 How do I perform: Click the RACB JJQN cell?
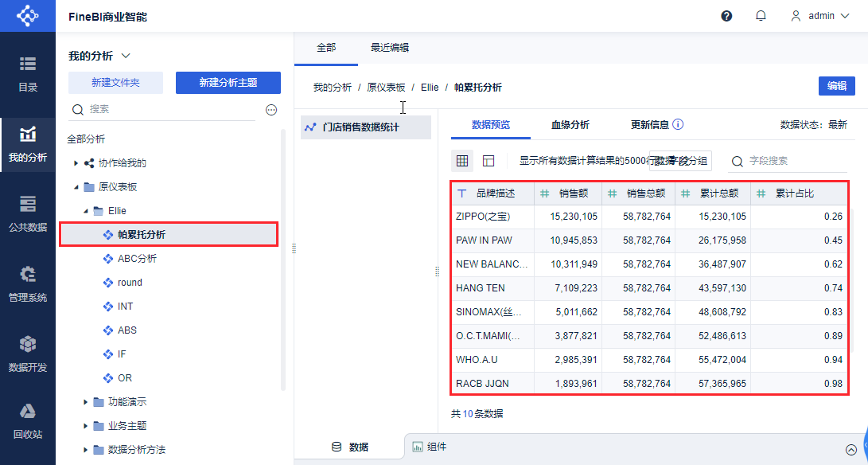click(x=492, y=383)
